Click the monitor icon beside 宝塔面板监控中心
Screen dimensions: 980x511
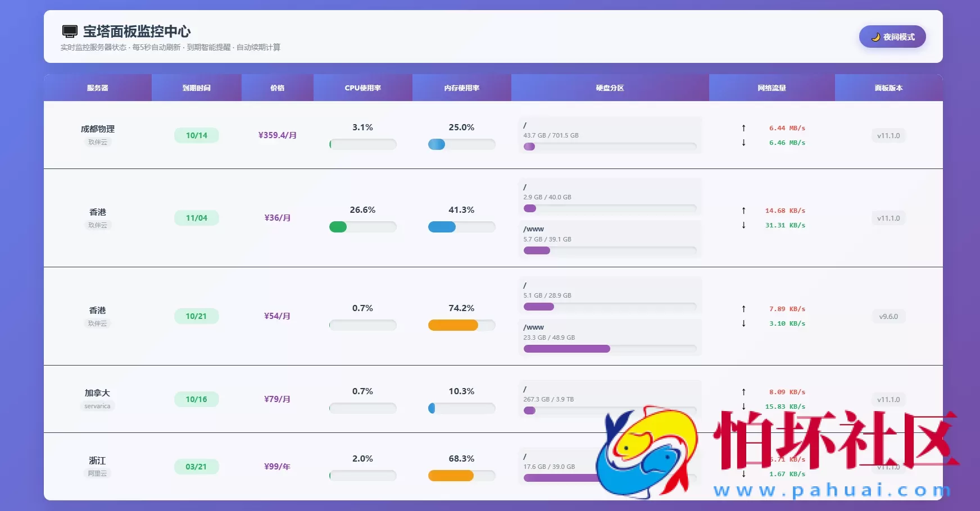pos(70,31)
